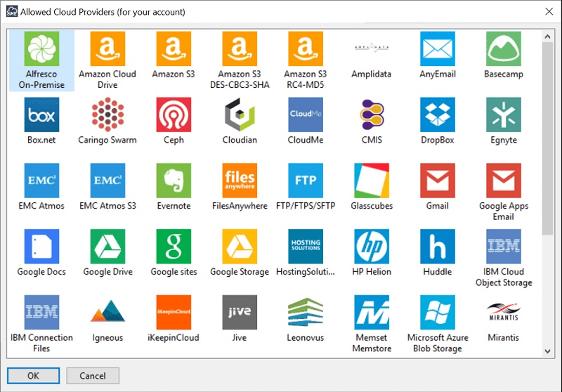
Task: Click the scrollbar up arrow
Action: [547, 37]
